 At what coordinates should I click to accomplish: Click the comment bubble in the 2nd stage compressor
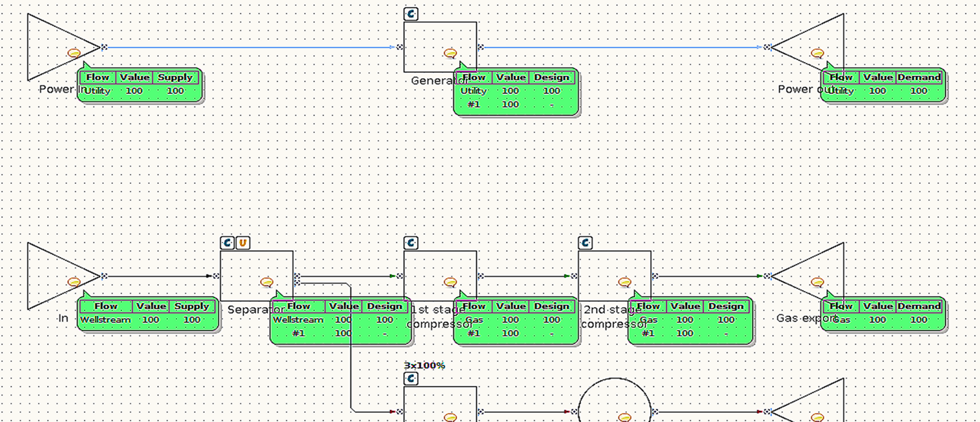point(624,281)
